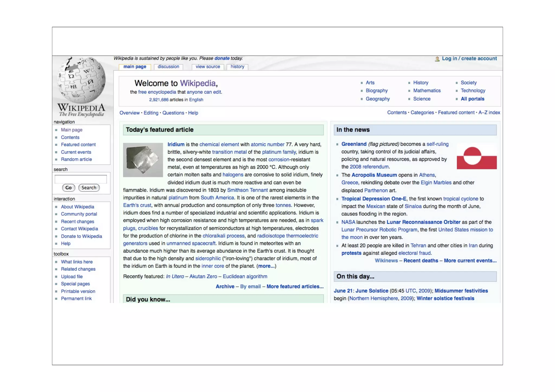The image size is (555, 392).
Task: Open Related changes toolbox link
Action: 78,269
